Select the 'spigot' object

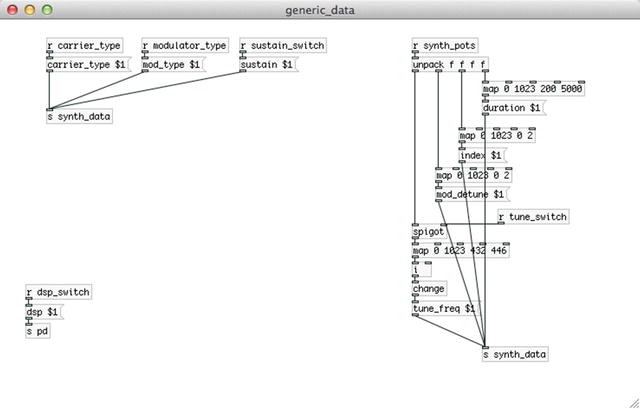point(429,231)
